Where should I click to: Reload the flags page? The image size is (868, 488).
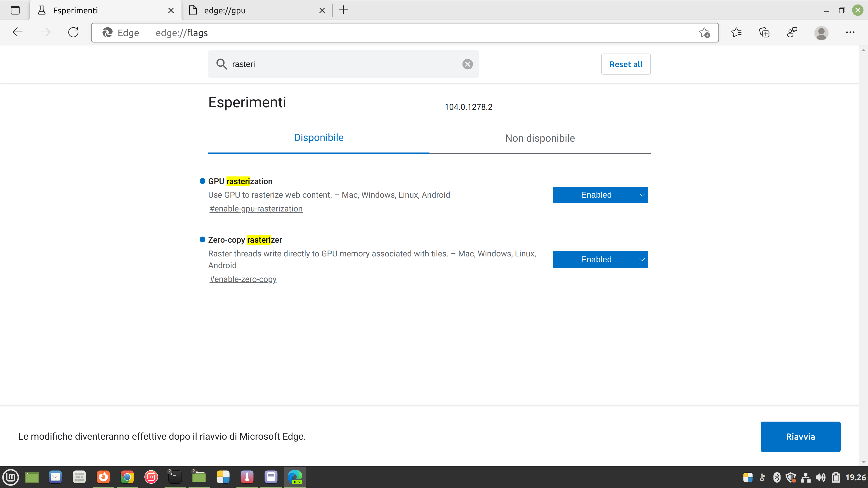(x=73, y=32)
